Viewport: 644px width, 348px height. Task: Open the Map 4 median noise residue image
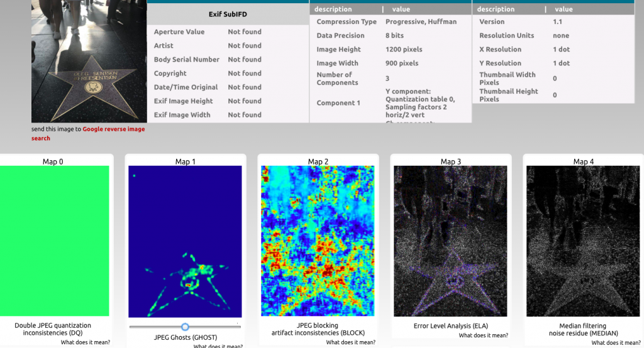(583, 241)
